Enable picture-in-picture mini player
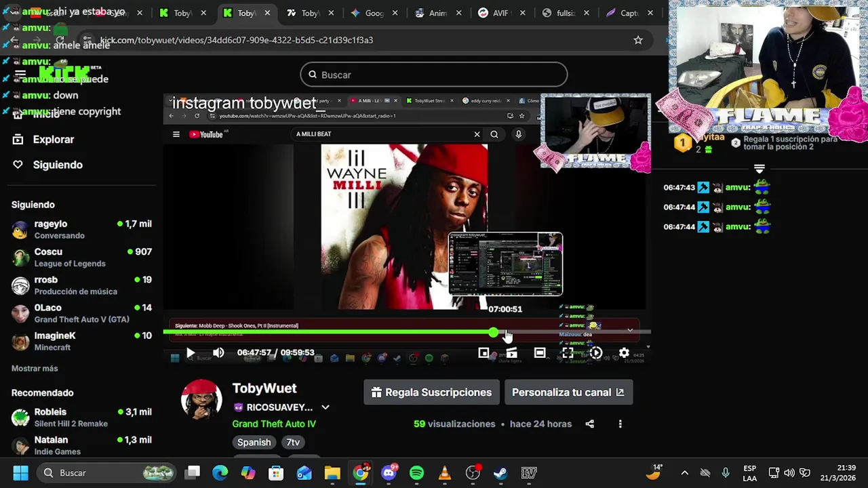 click(x=484, y=352)
